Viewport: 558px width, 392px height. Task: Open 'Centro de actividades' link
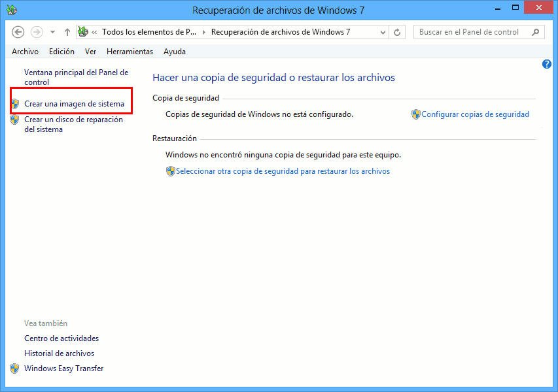point(61,338)
